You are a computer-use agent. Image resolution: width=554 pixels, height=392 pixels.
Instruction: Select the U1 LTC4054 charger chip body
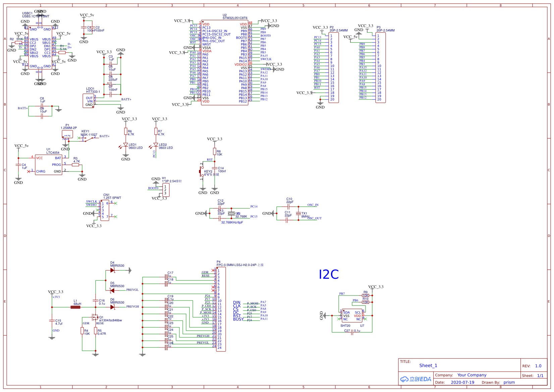tap(49, 165)
